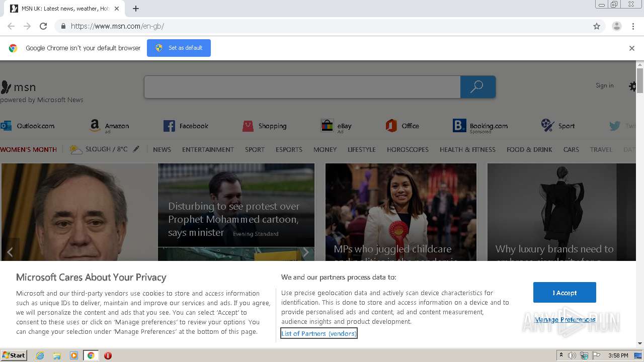
Task: Open Women's Month section
Action: point(28,149)
